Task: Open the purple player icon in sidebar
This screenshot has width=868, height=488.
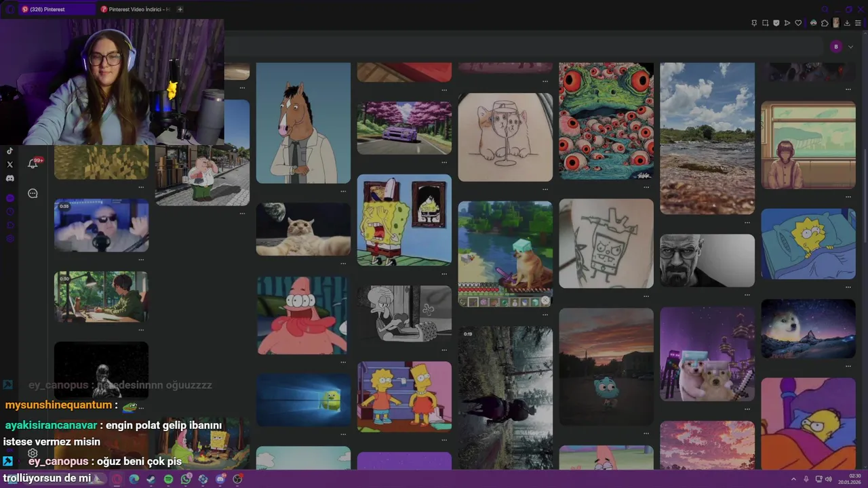Action: (9, 198)
